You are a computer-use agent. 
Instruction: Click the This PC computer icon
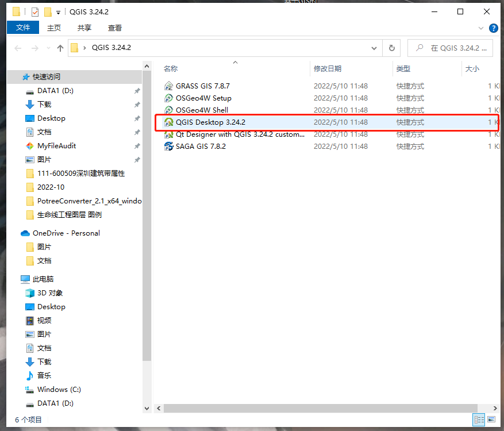tap(25, 279)
